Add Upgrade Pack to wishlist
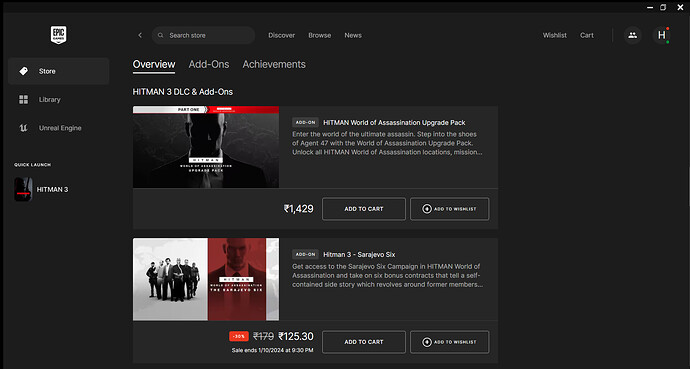Image resolution: width=690 pixels, height=369 pixels. tap(449, 209)
